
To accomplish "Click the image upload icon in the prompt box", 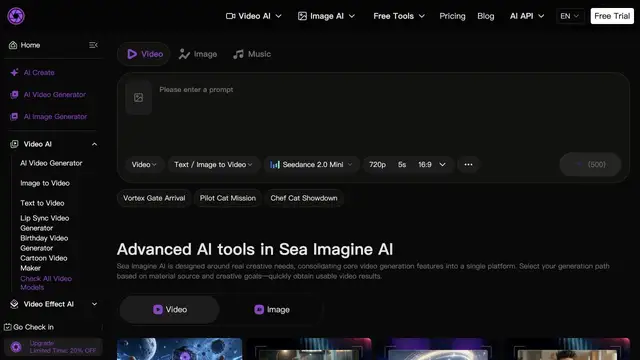I will 138,98.
